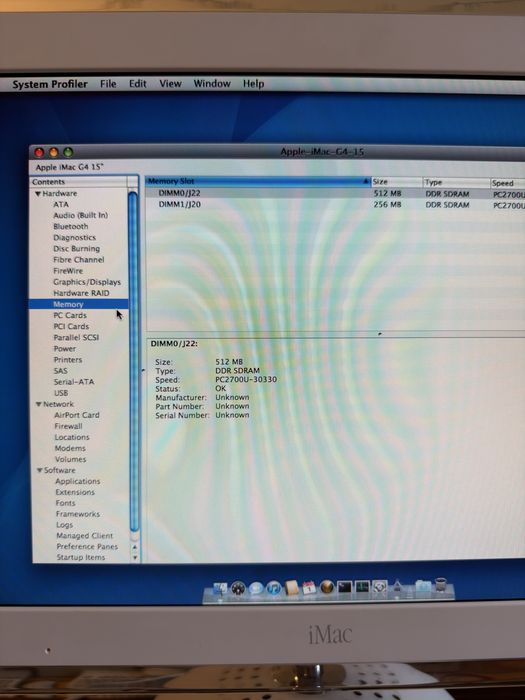Select Fonts under Software
The image size is (525, 700).
[65, 503]
